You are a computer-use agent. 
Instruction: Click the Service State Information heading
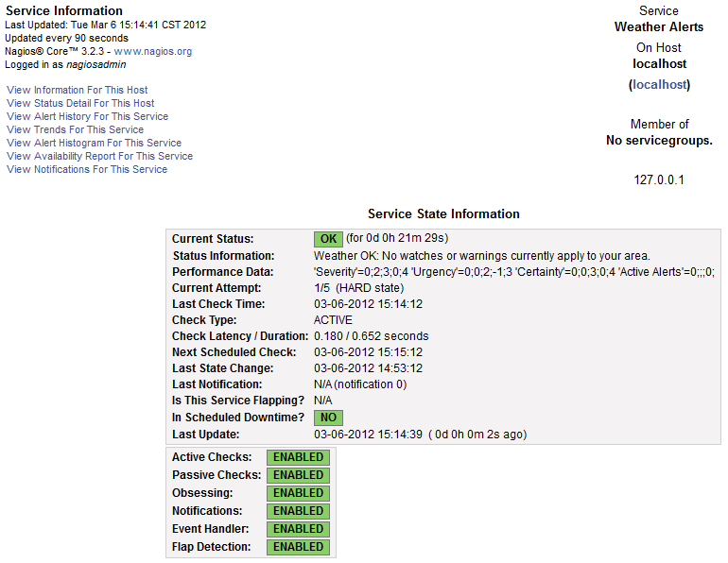(x=443, y=214)
